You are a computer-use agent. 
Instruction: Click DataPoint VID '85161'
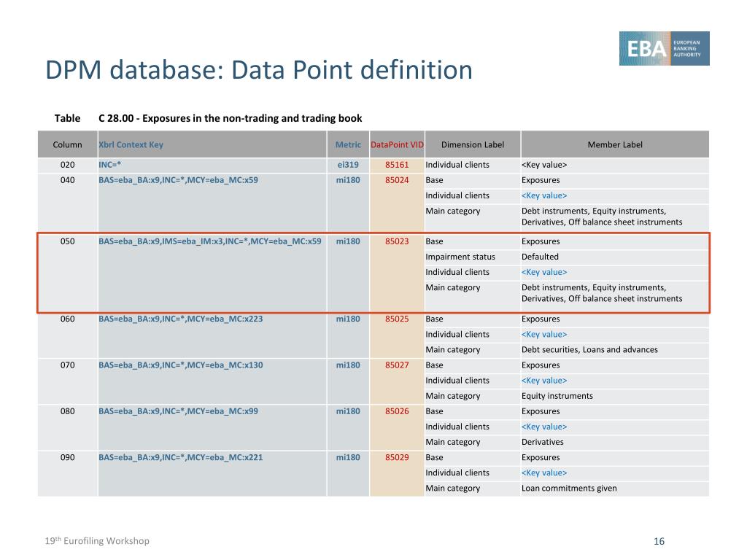pyautogui.click(x=397, y=165)
